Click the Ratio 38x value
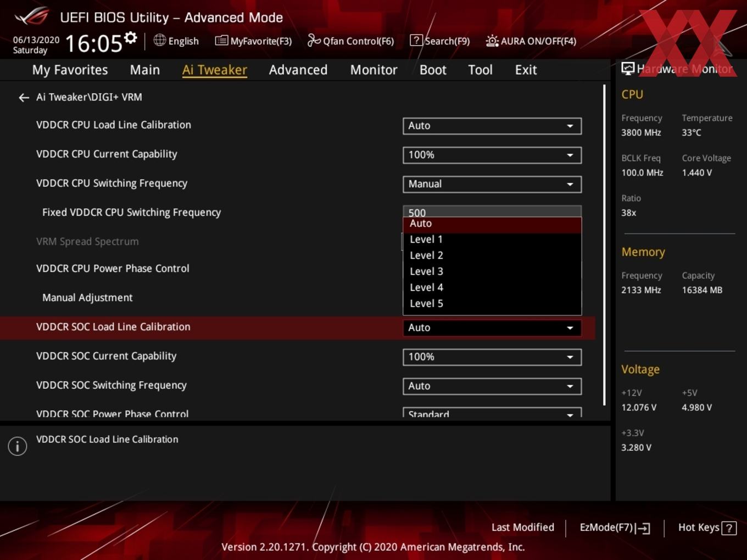This screenshot has height=560, width=747. click(x=628, y=212)
